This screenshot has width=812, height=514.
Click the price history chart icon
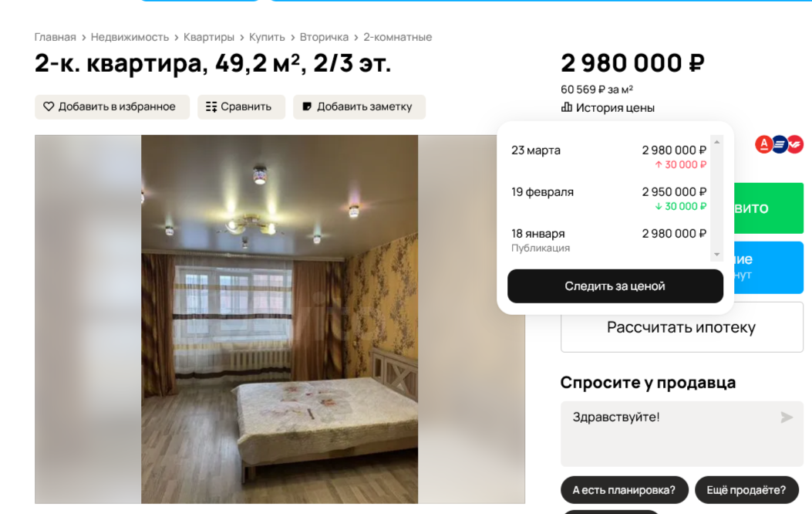point(567,107)
